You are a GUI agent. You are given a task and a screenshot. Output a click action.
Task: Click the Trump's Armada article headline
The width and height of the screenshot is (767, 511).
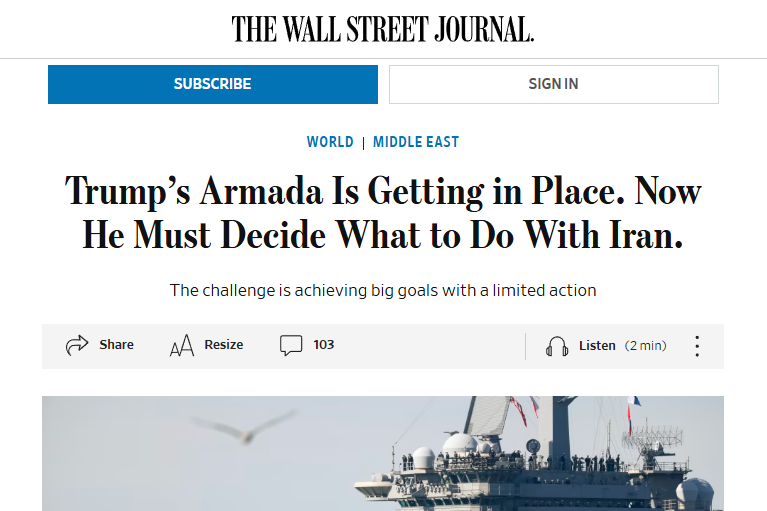click(x=383, y=212)
